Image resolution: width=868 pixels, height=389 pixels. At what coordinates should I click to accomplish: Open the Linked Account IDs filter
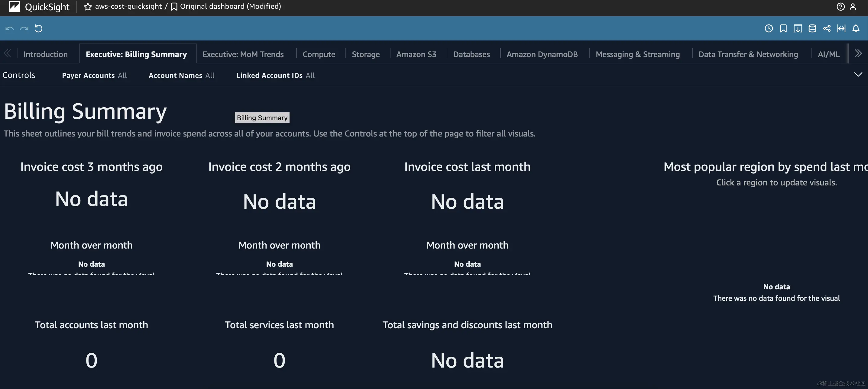tap(275, 76)
